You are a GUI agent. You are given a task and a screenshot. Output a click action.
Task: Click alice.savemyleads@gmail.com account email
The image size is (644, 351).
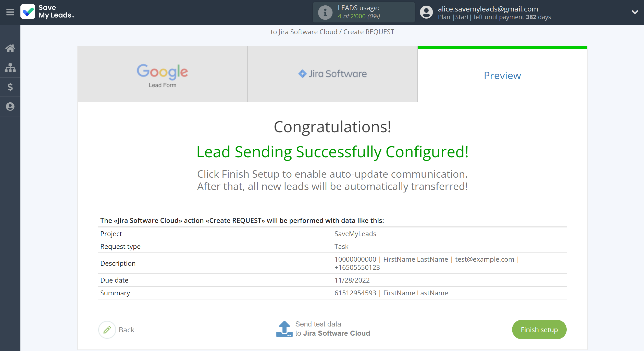click(488, 9)
